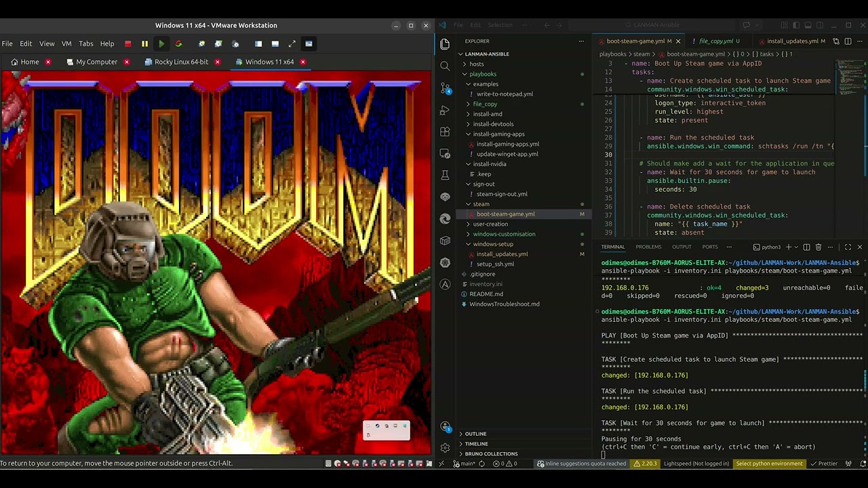Open Explorer view in VS Code activity bar
This screenshot has width=868, height=488.
coord(445,44)
